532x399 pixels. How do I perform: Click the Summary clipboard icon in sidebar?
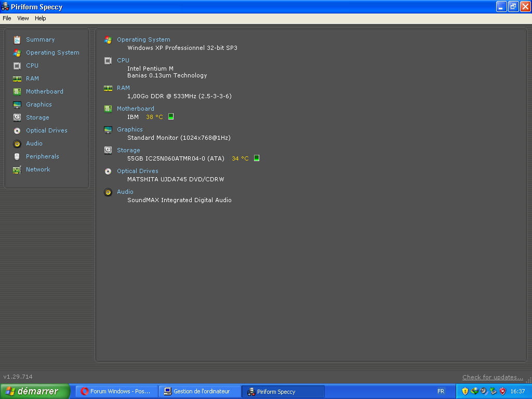(x=17, y=39)
